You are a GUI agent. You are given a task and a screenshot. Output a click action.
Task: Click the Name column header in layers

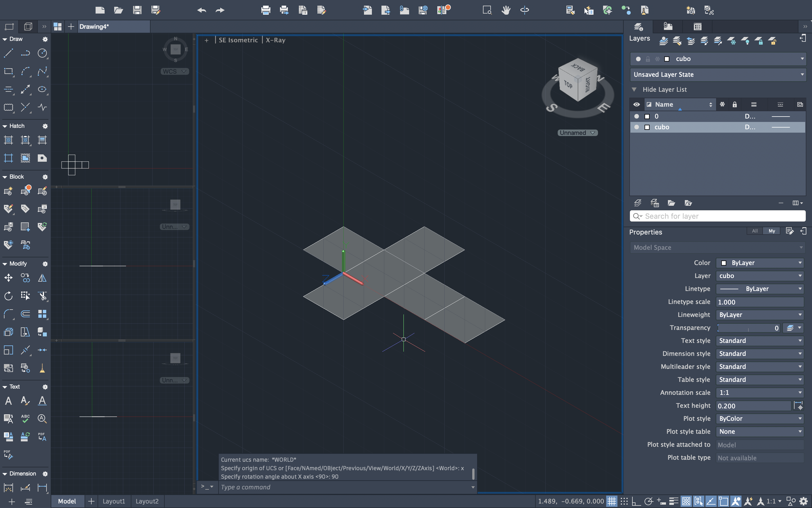tap(680, 104)
